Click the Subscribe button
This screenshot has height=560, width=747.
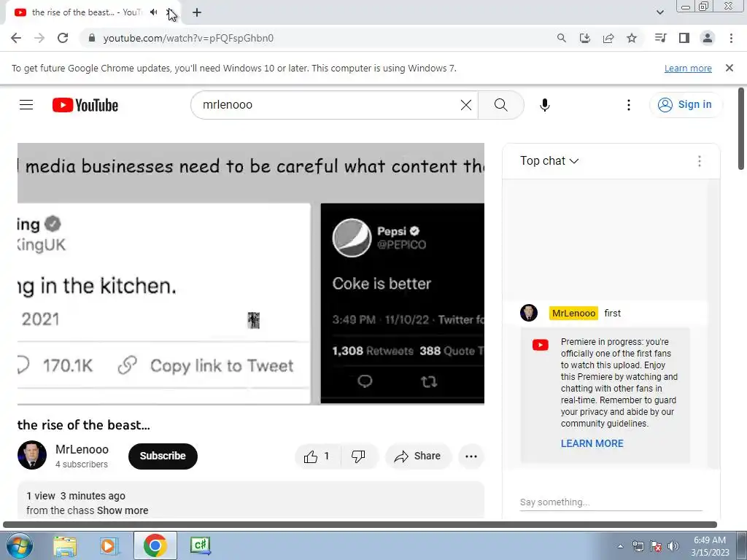pos(163,456)
